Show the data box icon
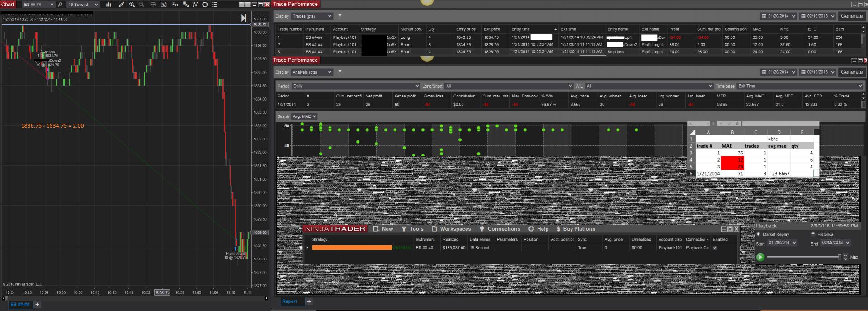Image resolution: width=868 pixels, height=311 pixels. [164, 5]
